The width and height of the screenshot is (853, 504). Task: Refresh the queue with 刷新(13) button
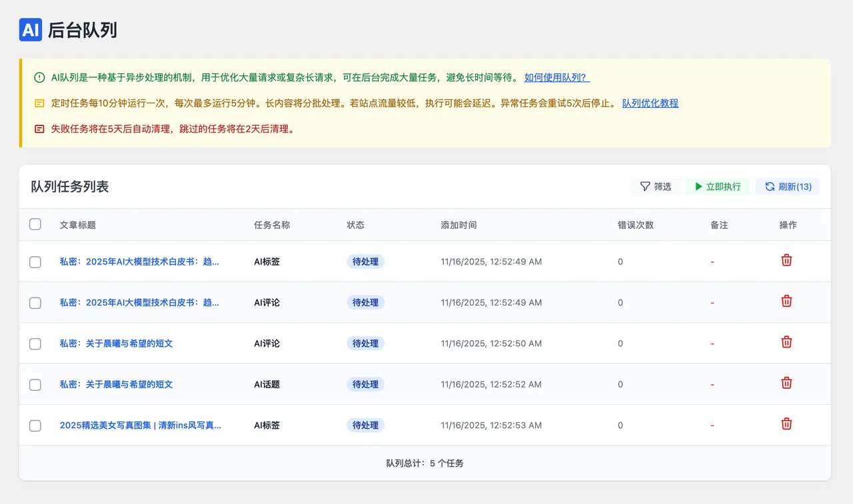(788, 186)
